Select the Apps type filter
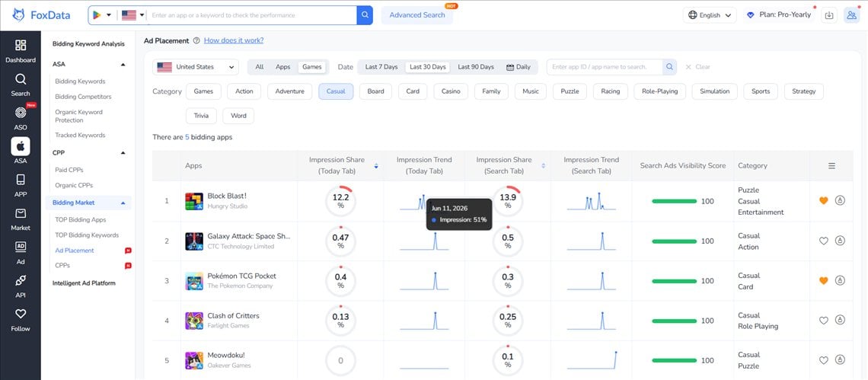The width and height of the screenshot is (868, 380). tap(283, 67)
